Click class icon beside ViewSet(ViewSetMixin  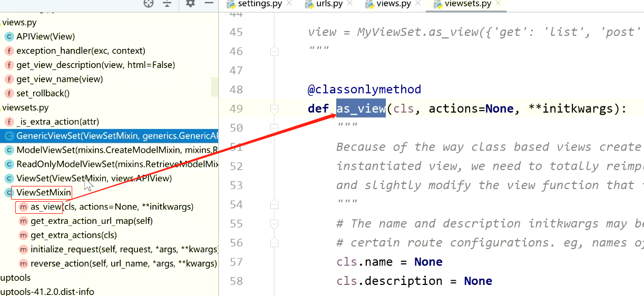(9, 179)
